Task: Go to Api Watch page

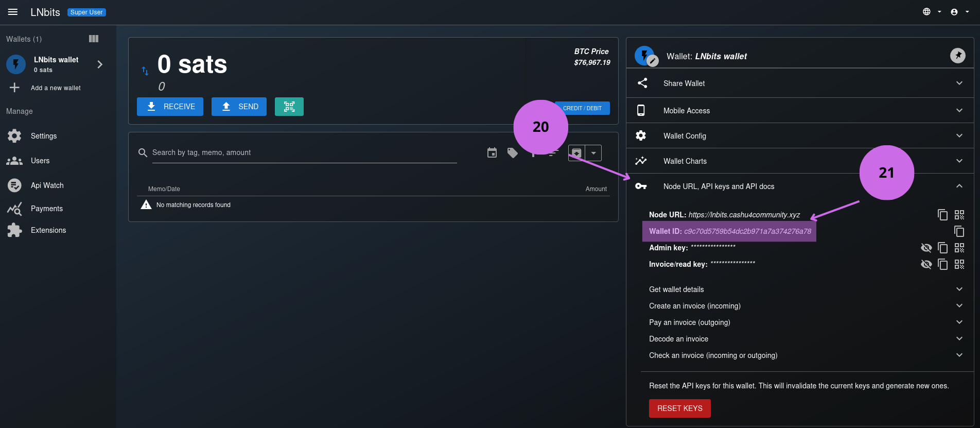Action: pos(47,185)
